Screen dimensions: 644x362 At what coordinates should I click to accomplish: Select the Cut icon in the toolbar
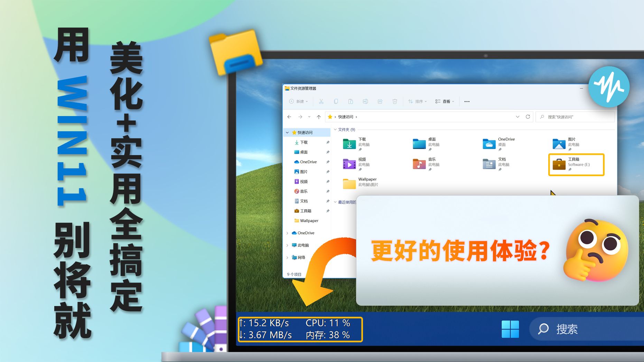(x=321, y=101)
